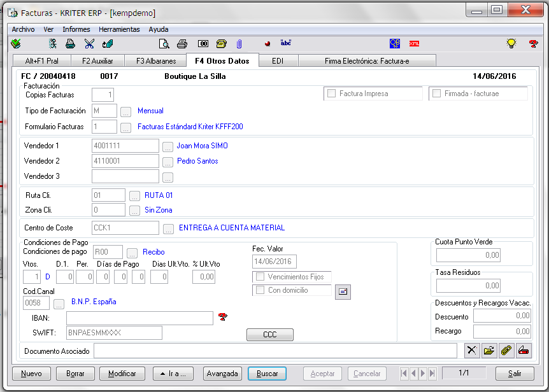Open lookup for Tipo de Facturación
The width and height of the screenshot is (549, 392).
click(x=125, y=111)
